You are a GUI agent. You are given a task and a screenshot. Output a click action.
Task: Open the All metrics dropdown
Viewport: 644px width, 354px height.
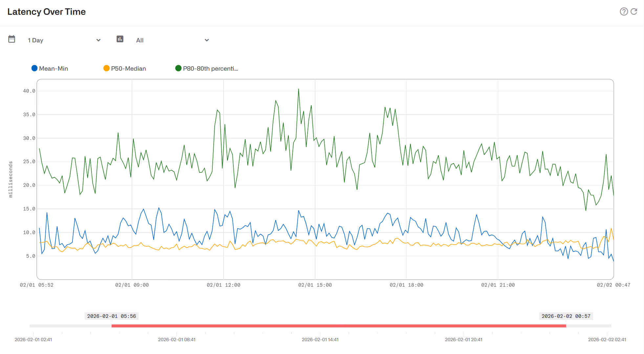(173, 40)
